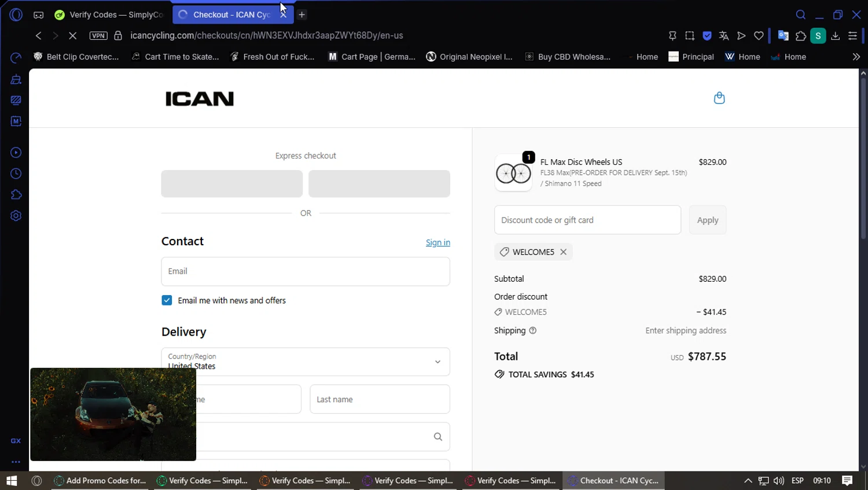Open the Buy CBD Wholesa bookmark
The height and width of the screenshot is (490, 868).
(x=568, y=57)
